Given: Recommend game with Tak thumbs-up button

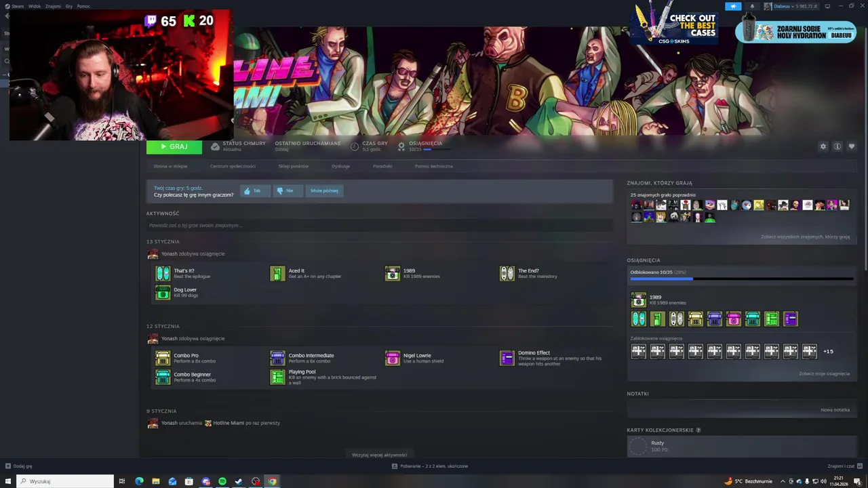Looking at the screenshot, I should [254, 191].
